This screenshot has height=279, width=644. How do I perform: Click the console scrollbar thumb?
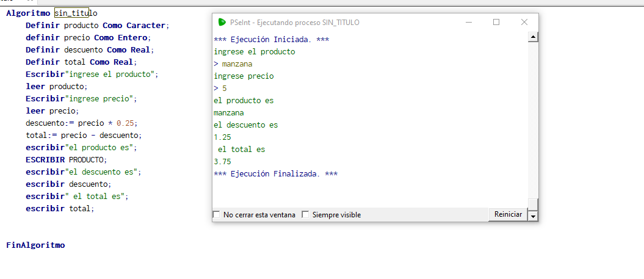coord(533,204)
